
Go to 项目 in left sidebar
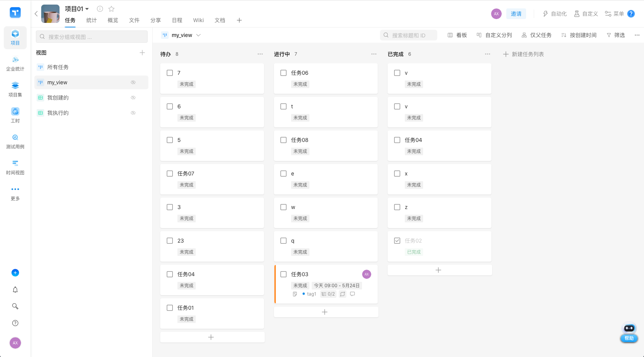tap(15, 38)
